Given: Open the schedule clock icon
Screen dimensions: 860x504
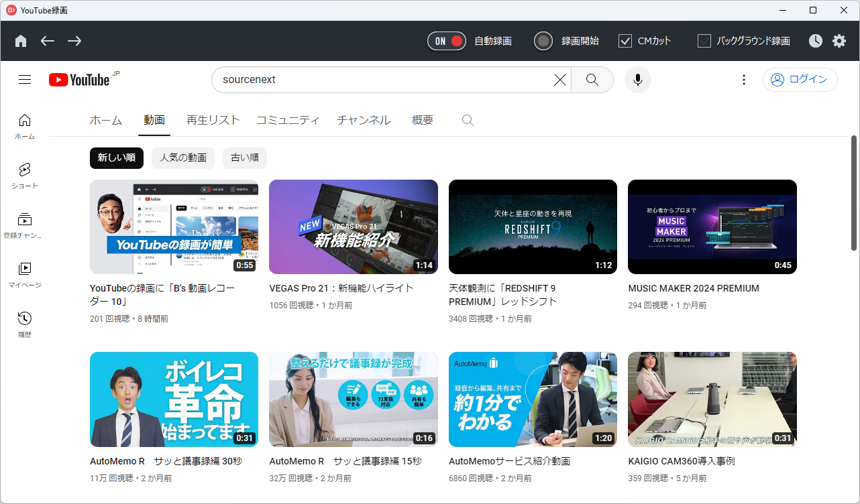Looking at the screenshot, I should click(815, 41).
